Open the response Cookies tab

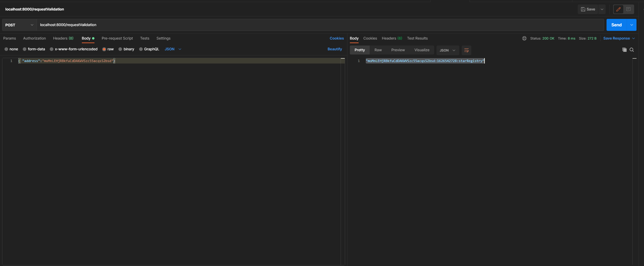(x=370, y=38)
